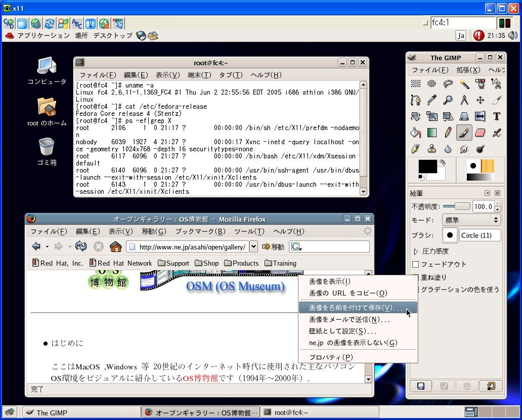Select the Ellipse Select tool in GIMP
Screen dimensions: 522x420
coord(432,83)
